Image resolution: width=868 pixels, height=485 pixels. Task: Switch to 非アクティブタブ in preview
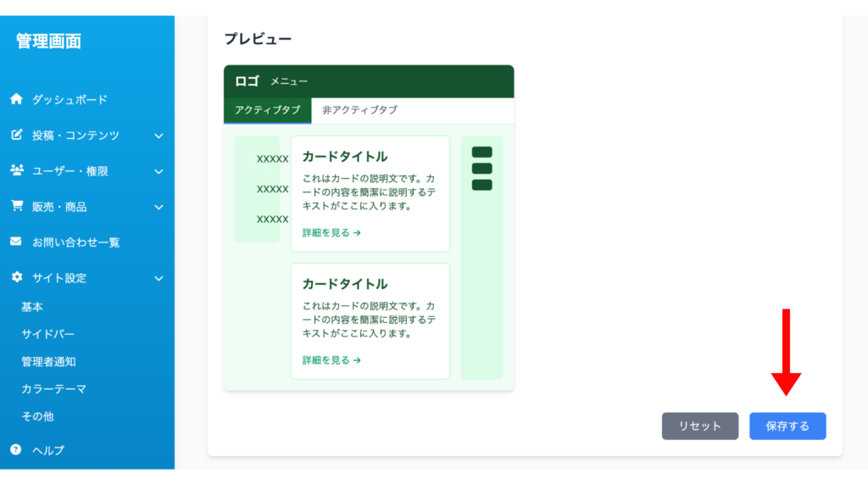point(359,110)
